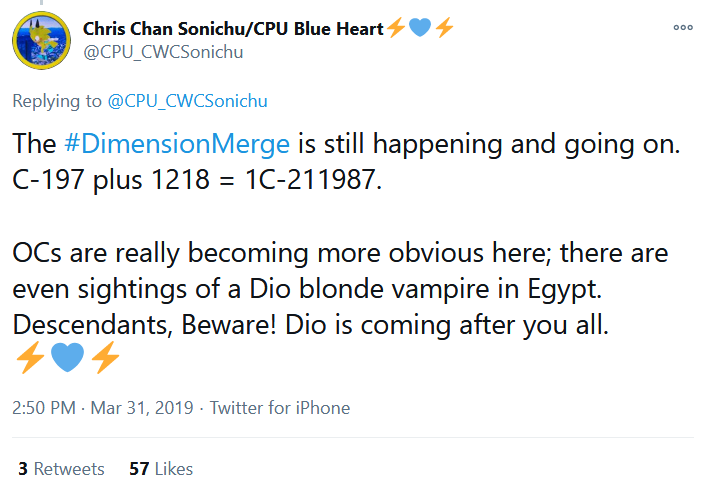Click first lightning bolt emoji ending the tweet

(30, 357)
